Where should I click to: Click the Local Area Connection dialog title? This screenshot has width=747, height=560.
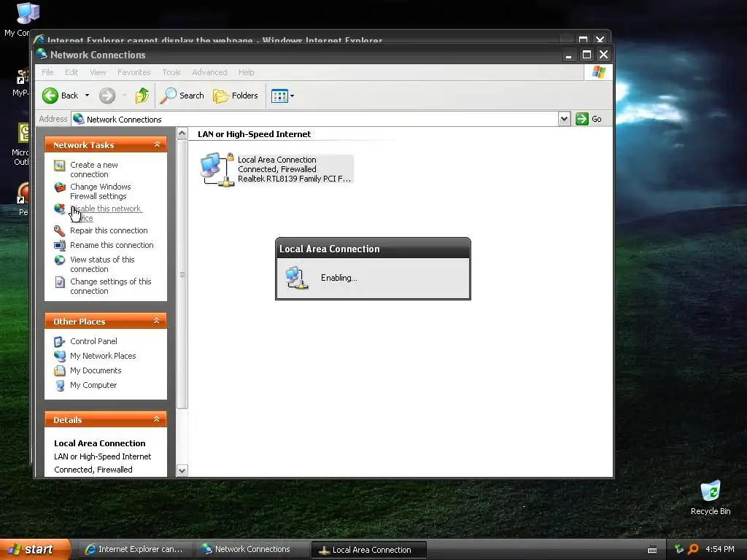pyautogui.click(x=329, y=249)
